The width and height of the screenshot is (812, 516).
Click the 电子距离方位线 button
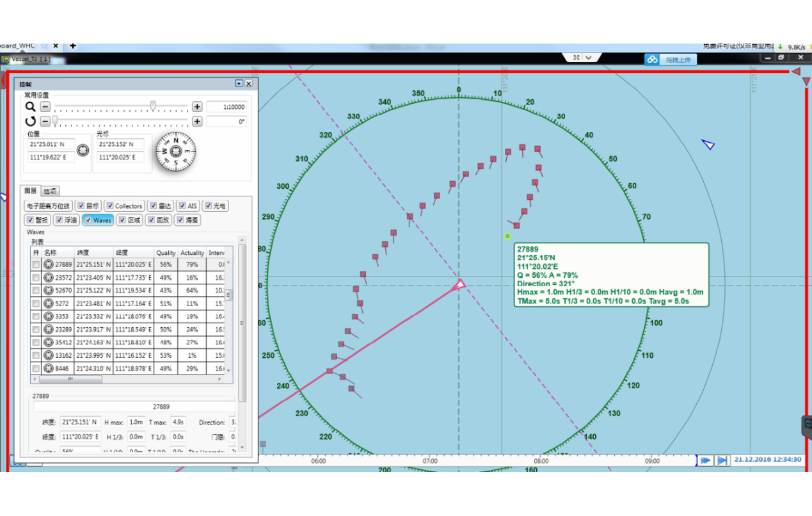(48, 206)
